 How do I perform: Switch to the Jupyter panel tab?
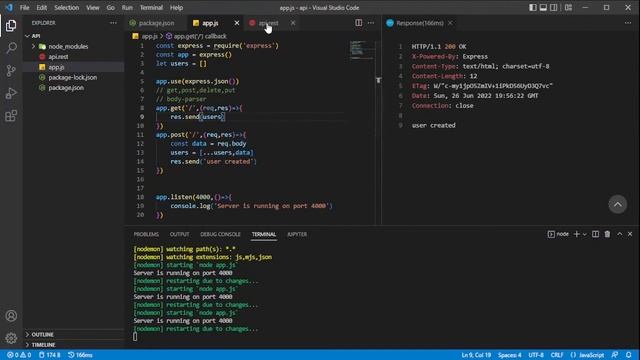tap(297, 234)
